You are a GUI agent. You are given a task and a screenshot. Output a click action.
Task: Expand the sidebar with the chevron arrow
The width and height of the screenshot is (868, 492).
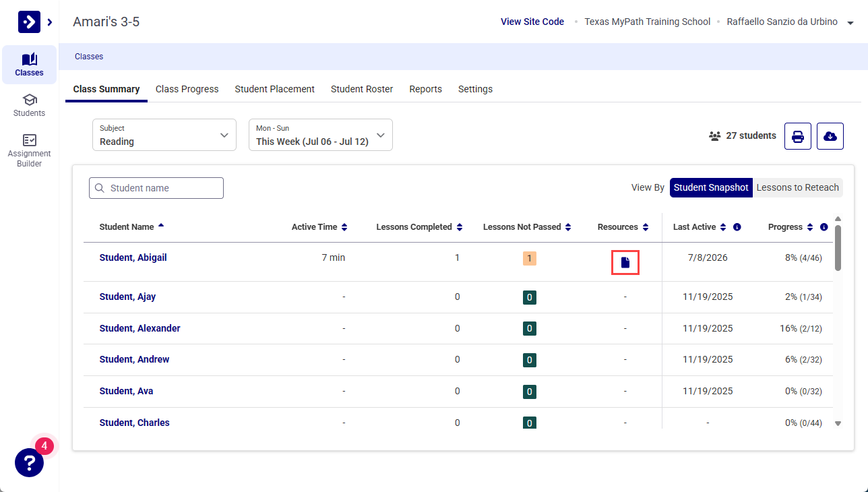coord(50,22)
